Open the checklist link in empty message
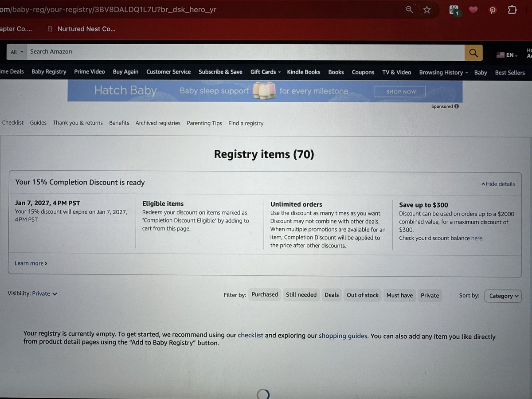Viewport: 532px width, 399px height. (x=250, y=336)
